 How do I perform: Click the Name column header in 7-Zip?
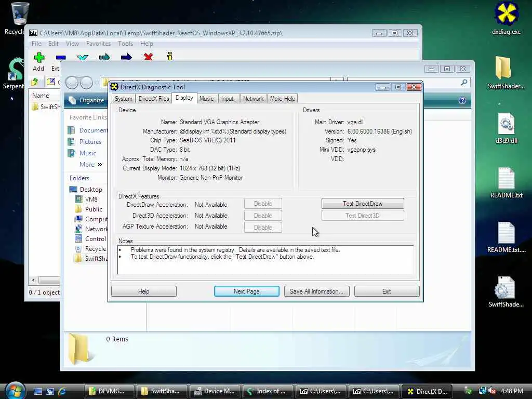point(41,96)
